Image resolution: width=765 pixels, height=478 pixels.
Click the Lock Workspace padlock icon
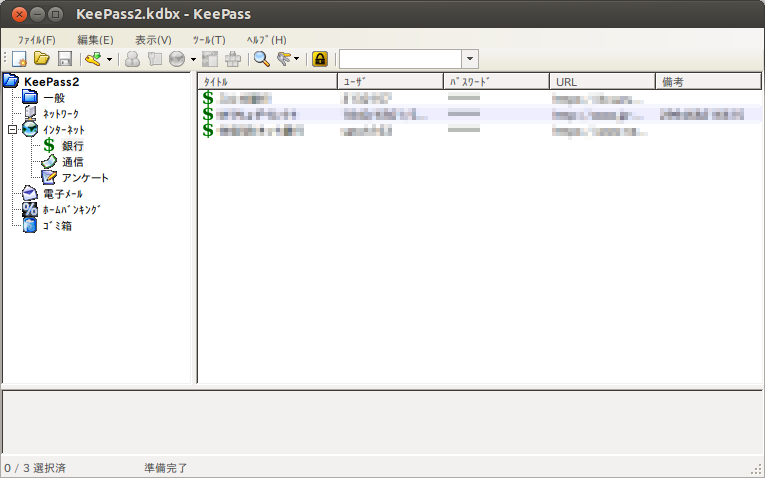[x=320, y=59]
